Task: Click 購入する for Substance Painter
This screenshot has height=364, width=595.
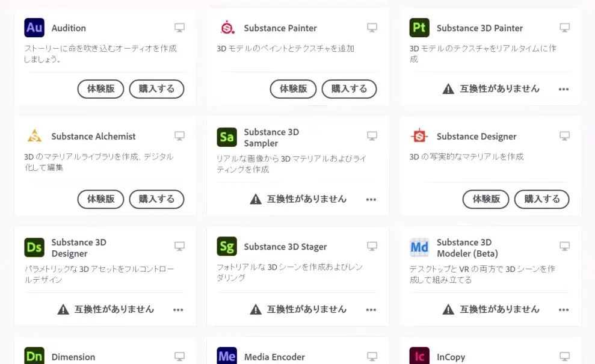Action: click(349, 89)
